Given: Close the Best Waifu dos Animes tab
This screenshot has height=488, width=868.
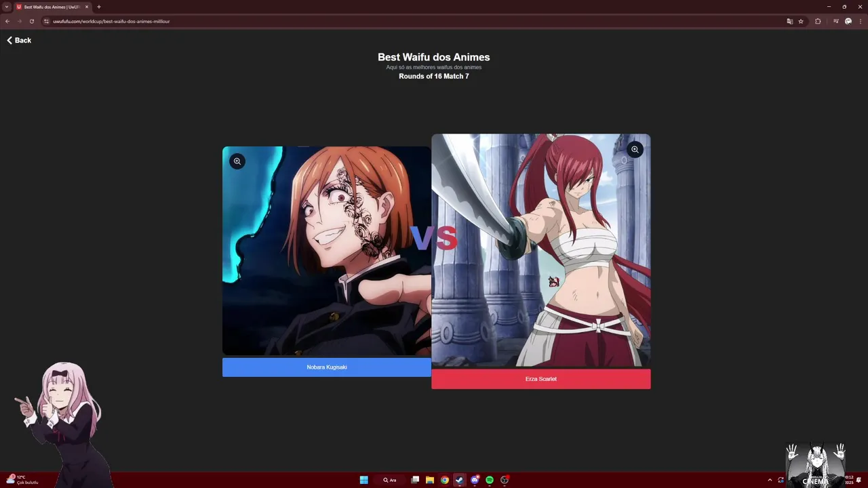Looking at the screenshot, I should tap(87, 7).
